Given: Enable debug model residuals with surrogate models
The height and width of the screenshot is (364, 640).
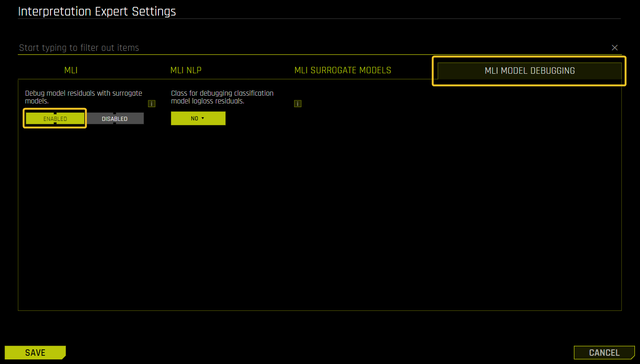Looking at the screenshot, I should pos(55,118).
